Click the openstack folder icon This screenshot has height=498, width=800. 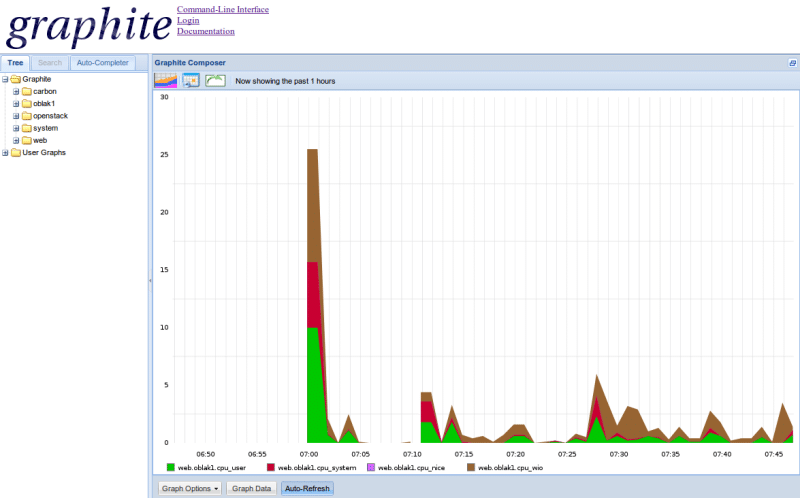[x=27, y=116]
